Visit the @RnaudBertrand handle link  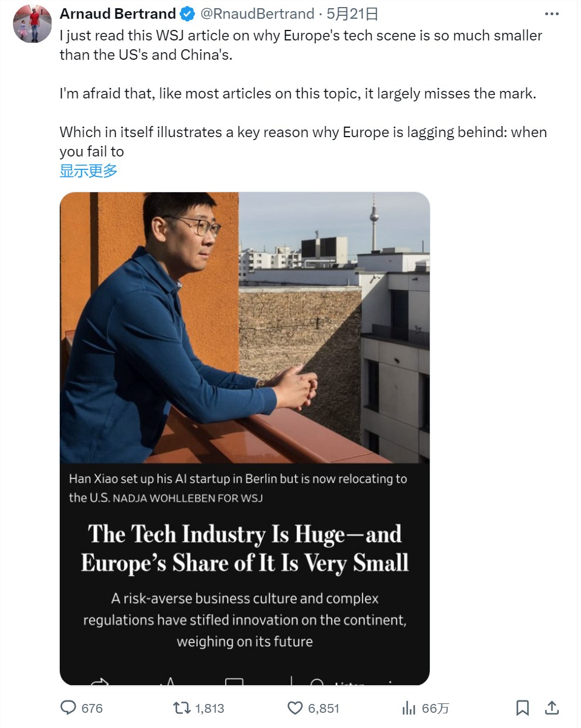[x=257, y=13]
